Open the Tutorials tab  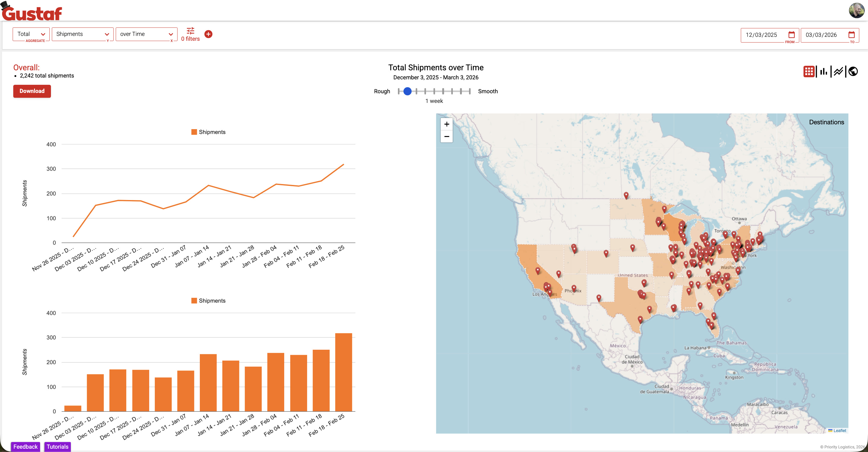[57, 447]
